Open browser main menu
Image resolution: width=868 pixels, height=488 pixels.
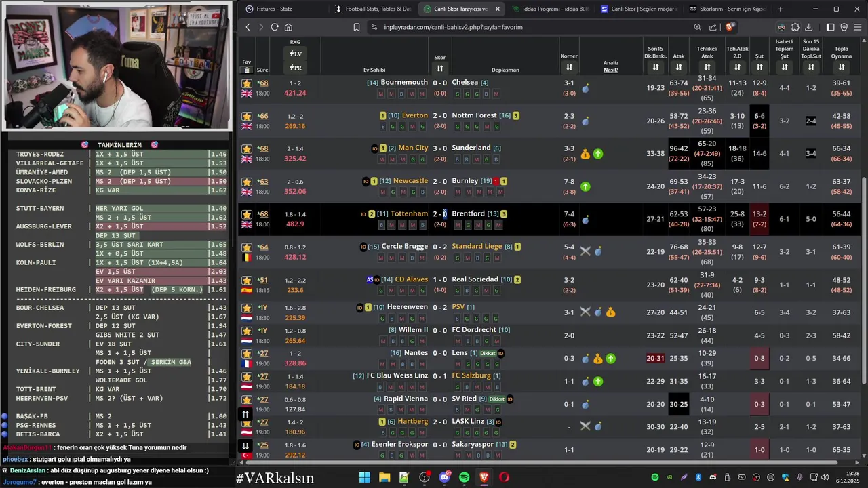coord(858,27)
